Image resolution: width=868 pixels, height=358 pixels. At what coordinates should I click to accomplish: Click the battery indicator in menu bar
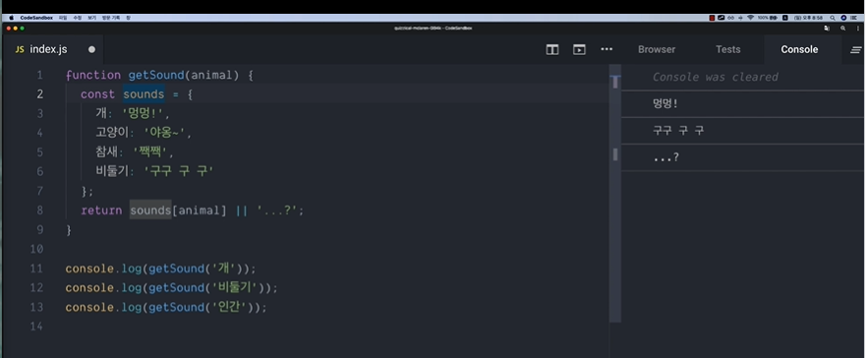[768, 18]
